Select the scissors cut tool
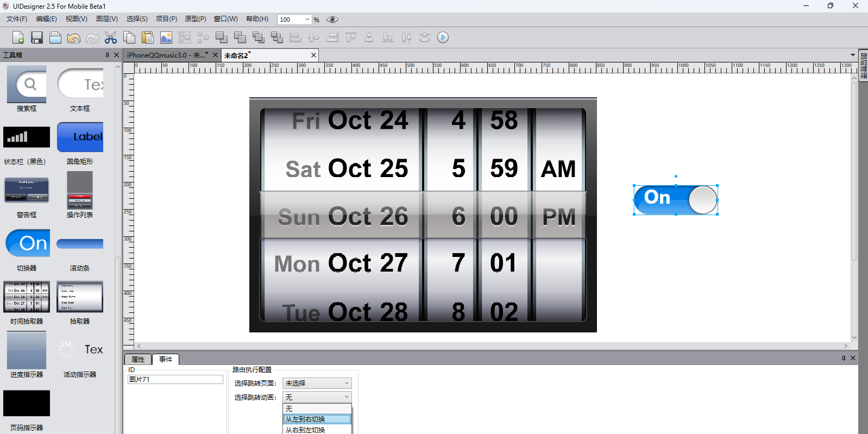The image size is (868, 434). pyautogui.click(x=111, y=37)
